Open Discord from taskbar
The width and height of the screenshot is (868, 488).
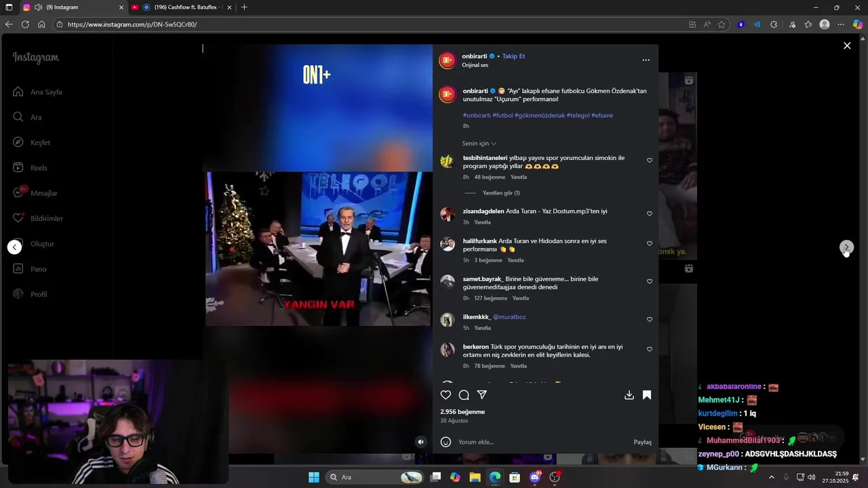[x=535, y=477]
